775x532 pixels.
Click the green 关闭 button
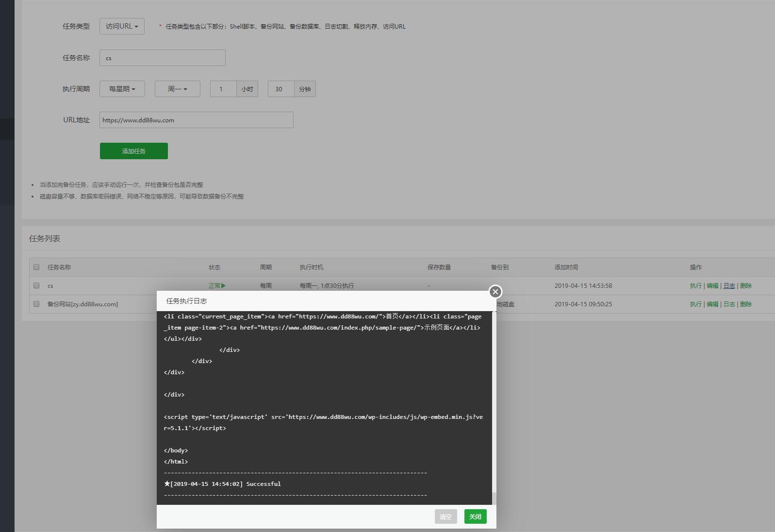coord(475,516)
